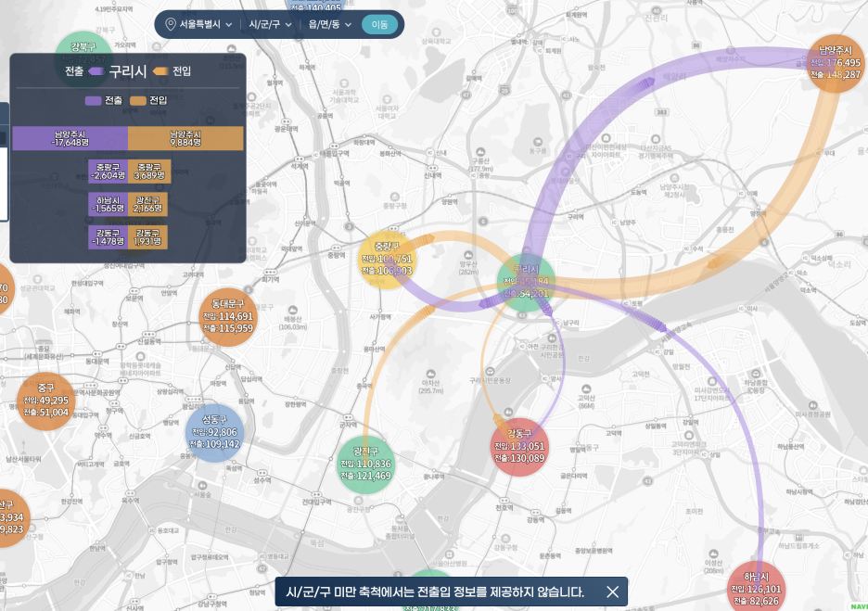Click the 망우산 mountain icon on map
The height and width of the screenshot is (611, 868).
click(468, 255)
